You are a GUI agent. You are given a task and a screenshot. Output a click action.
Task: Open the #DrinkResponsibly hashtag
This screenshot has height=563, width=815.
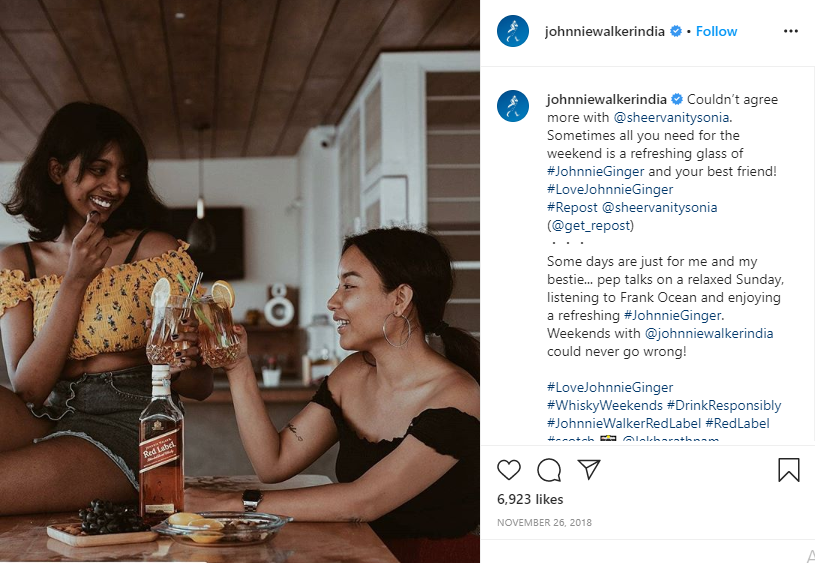(x=724, y=405)
